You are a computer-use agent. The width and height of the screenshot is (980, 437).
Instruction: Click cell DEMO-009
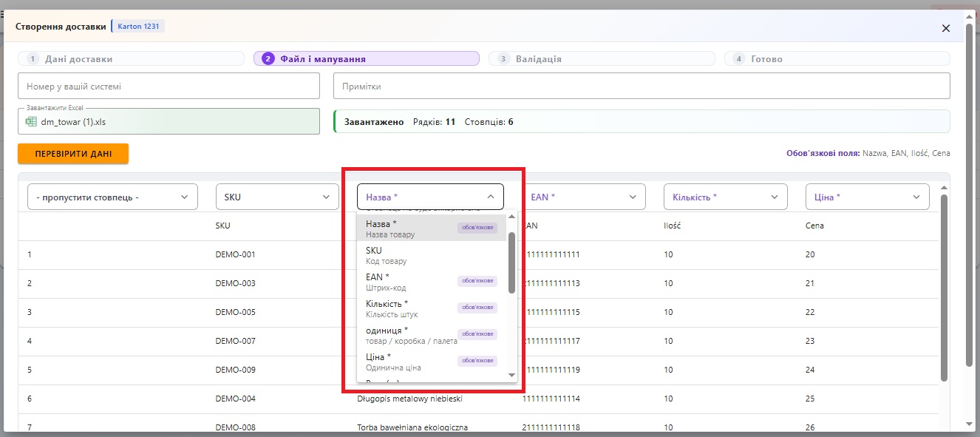click(x=235, y=370)
